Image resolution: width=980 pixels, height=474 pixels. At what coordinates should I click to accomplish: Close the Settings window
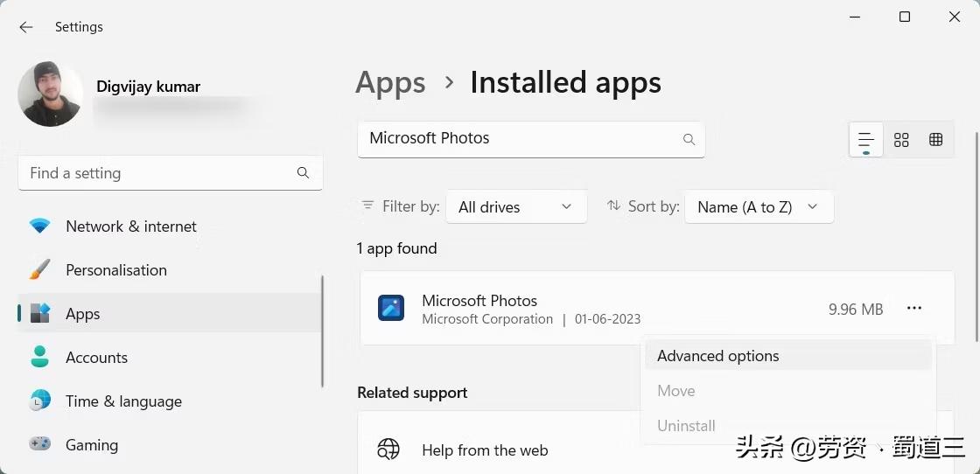[955, 17]
